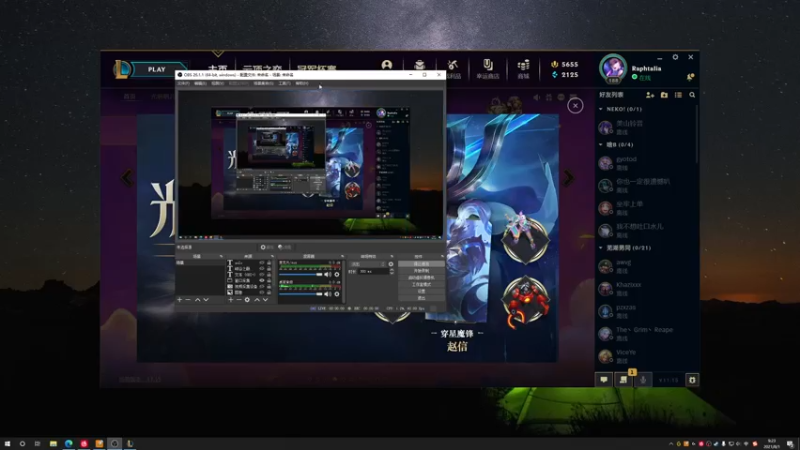Add a new scene in OBS
Viewport: 800px width, 450px height.
click(179, 300)
